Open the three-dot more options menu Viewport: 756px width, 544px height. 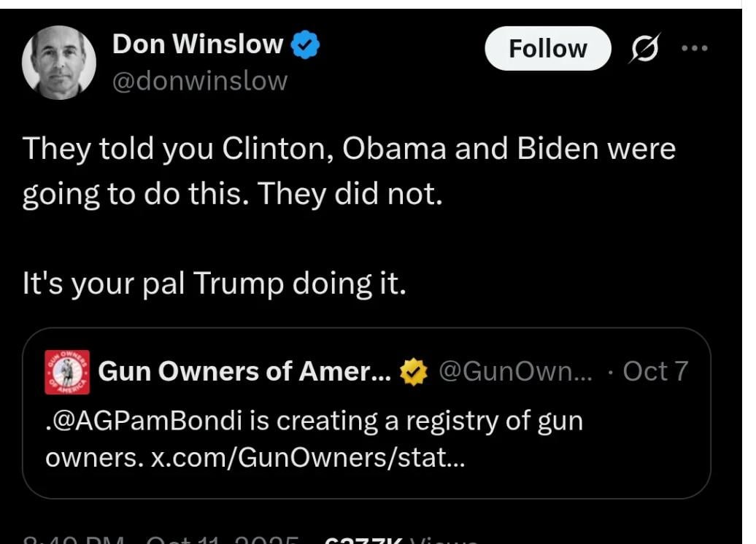pos(694,48)
